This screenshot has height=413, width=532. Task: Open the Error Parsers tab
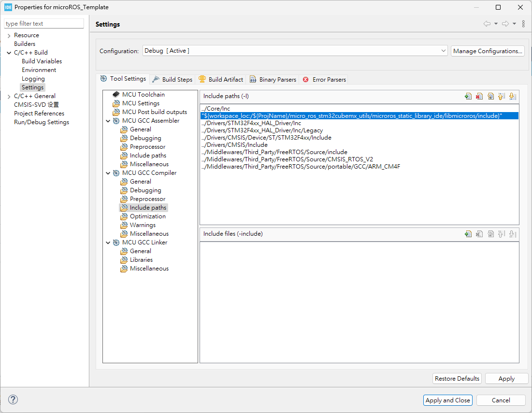point(328,79)
